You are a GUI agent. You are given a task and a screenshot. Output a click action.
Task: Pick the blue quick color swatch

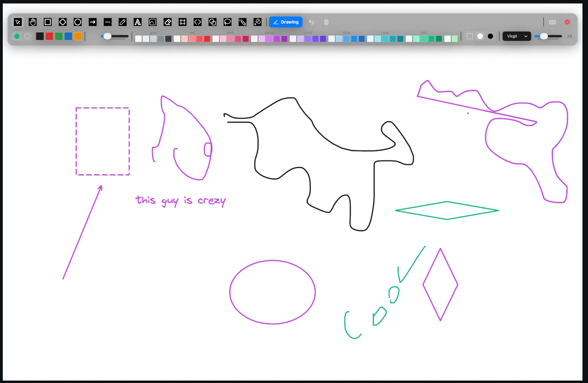click(x=68, y=36)
